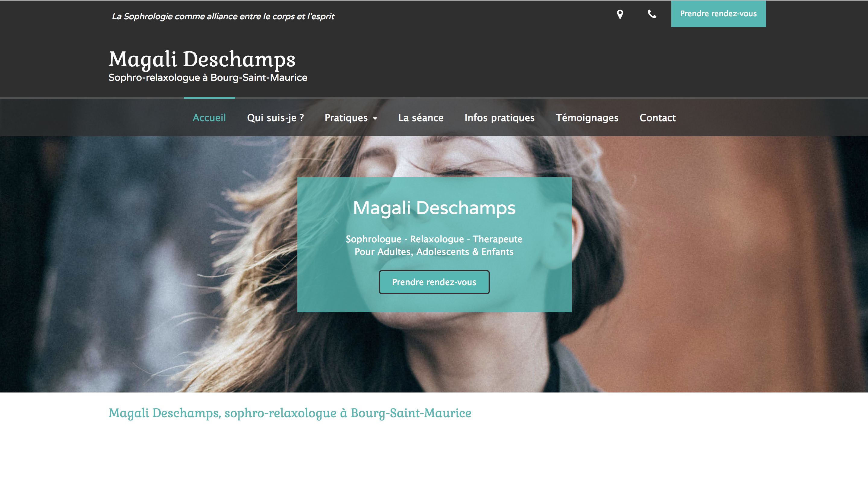Image resolution: width=868 pixels, height=498 pixels.
Task: Open La séance menu item
Action: coord(420,118)
